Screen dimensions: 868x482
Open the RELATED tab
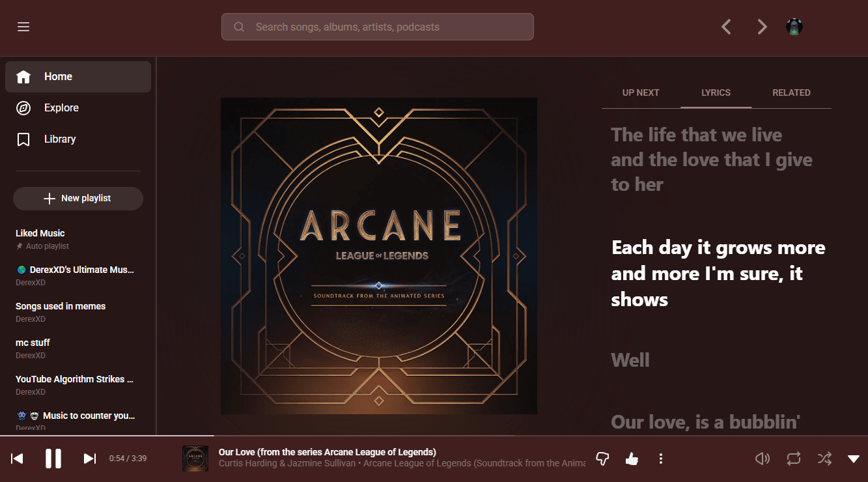[x=791, y=92]
